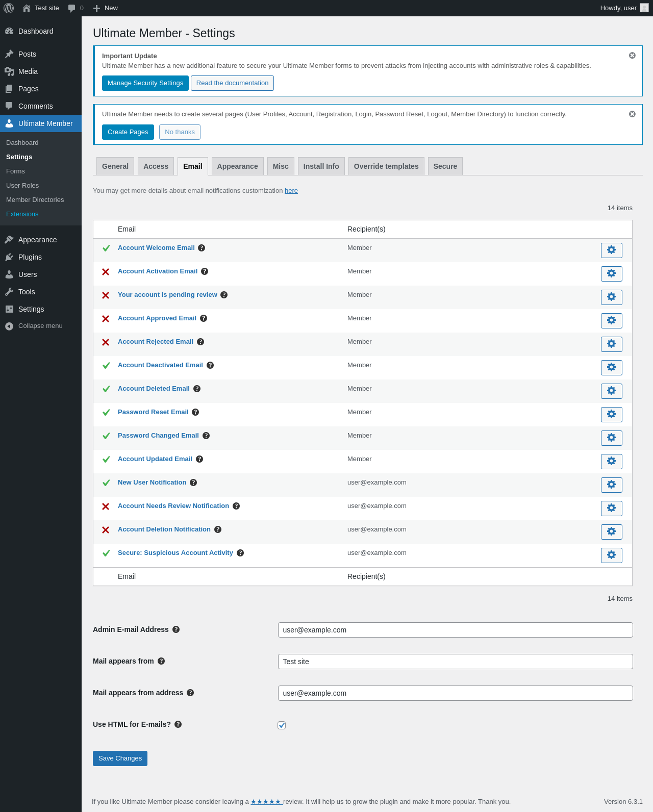
Task: Click help icon next to Admin E-mail Address
Action: (x=176, y=629)
